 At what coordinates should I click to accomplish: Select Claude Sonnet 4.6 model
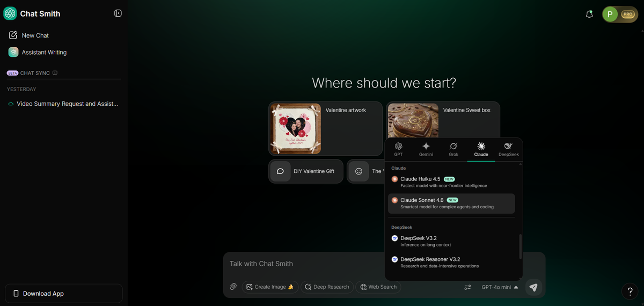451,203
